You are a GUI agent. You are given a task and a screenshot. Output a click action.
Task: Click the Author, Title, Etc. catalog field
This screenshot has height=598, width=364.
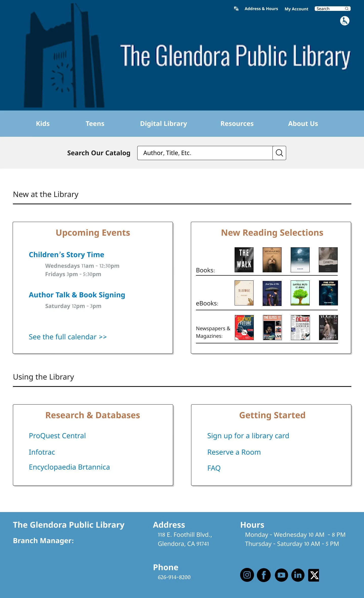pos(205,153)
